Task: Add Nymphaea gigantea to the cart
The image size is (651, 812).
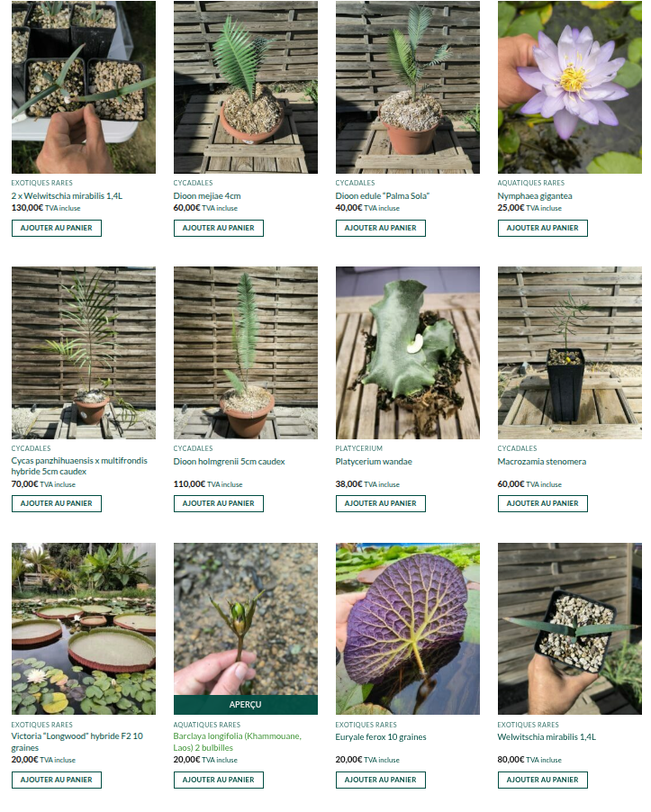Action: pos(543,229)
